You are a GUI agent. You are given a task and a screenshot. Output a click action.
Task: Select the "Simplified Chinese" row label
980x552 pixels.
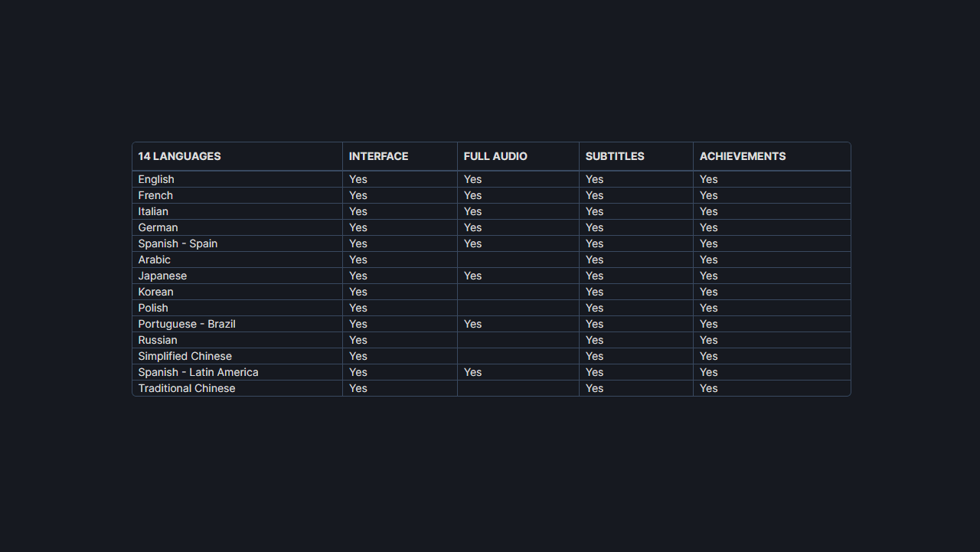point(185,356)
